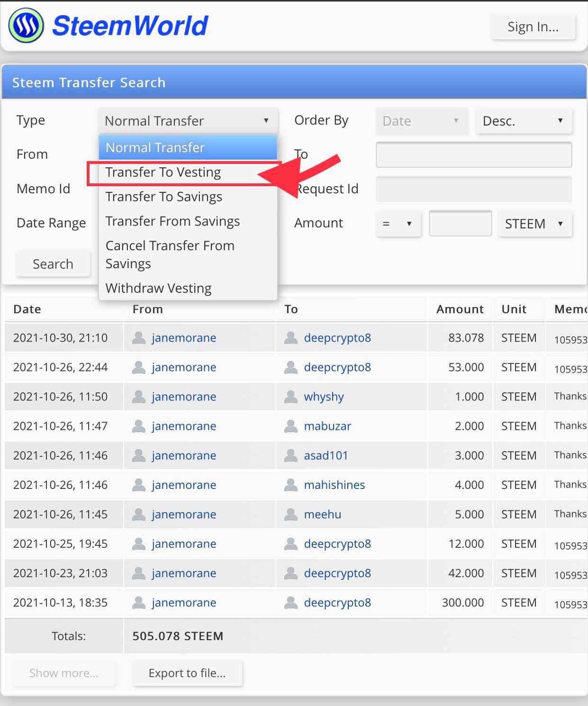Click Steem Transfer Search panel title
Image resolution: width=588 pixels, height=706 pixels.
point(89,82)
